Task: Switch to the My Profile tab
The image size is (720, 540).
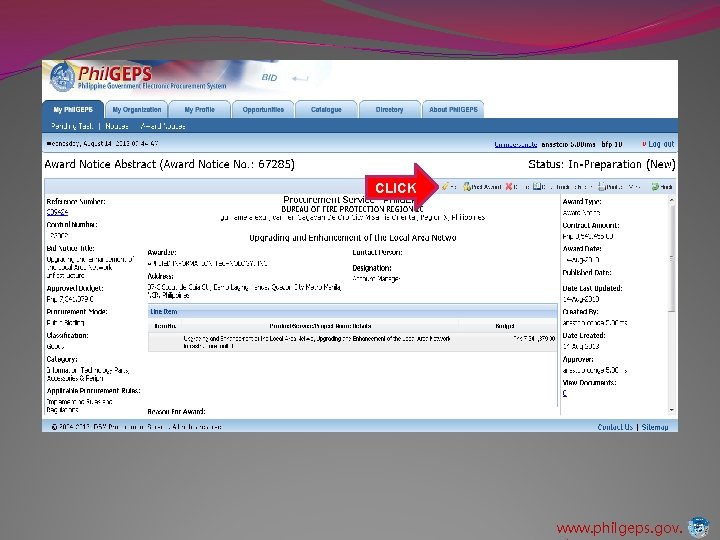Action: coord(200,110)
